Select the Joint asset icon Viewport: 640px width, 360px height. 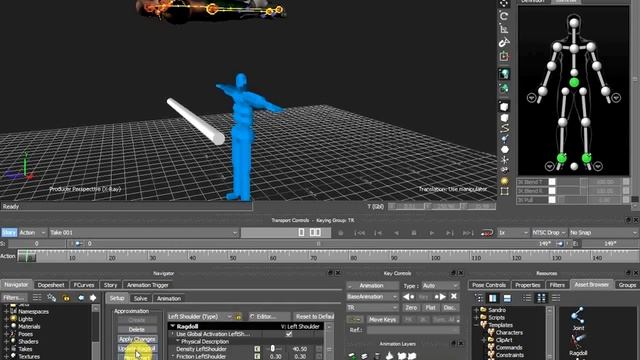pos(578,315)
